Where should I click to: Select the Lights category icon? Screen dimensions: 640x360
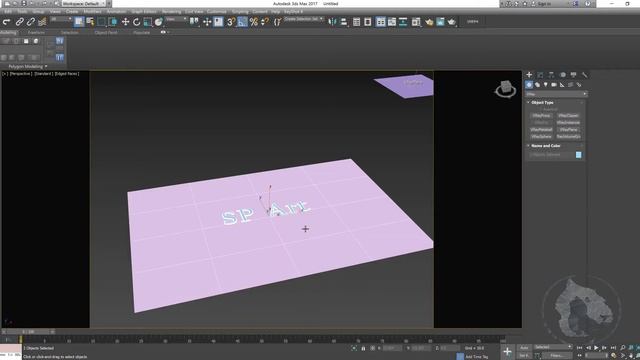pyautogui.click(x=545, y=85)
